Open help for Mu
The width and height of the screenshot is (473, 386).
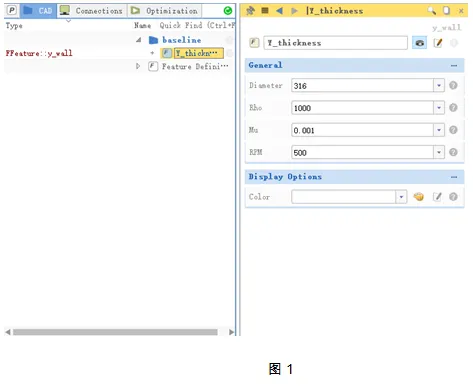tap(453, 130)
